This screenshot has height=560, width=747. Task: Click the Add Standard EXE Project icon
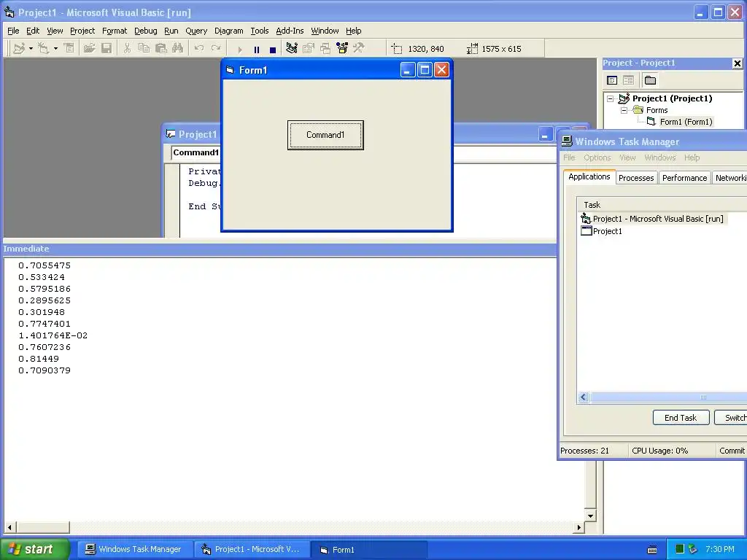[19, 49]
